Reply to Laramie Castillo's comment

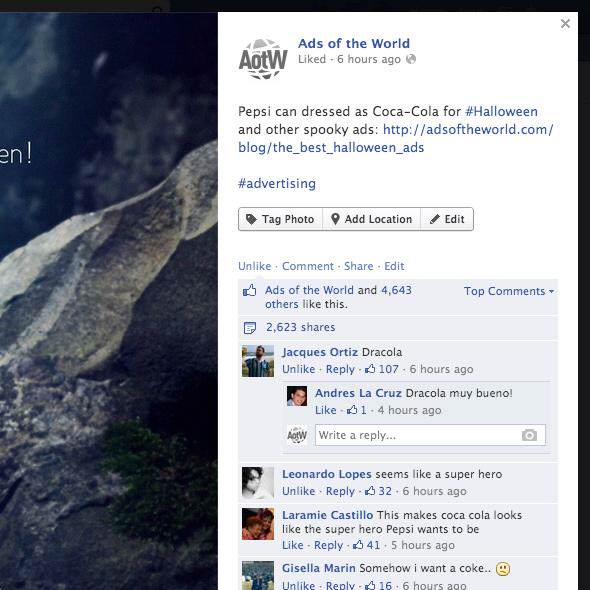(x=328, y=545)
